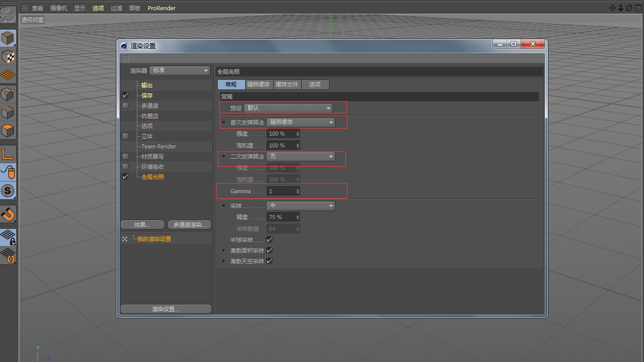The width and height of the screenshot is (644, 362).
Task: Enable Snap magnet icon
Action: tap(8, 214)
